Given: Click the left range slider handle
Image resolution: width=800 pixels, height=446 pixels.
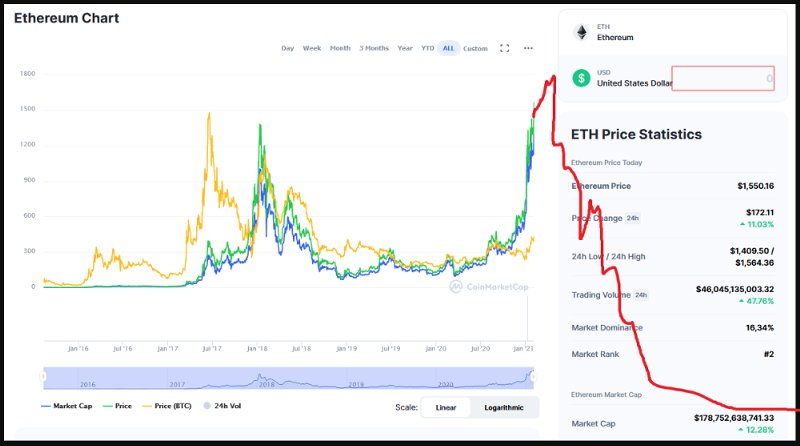Looking at the screenshot, I should click(x=43, y=376).
